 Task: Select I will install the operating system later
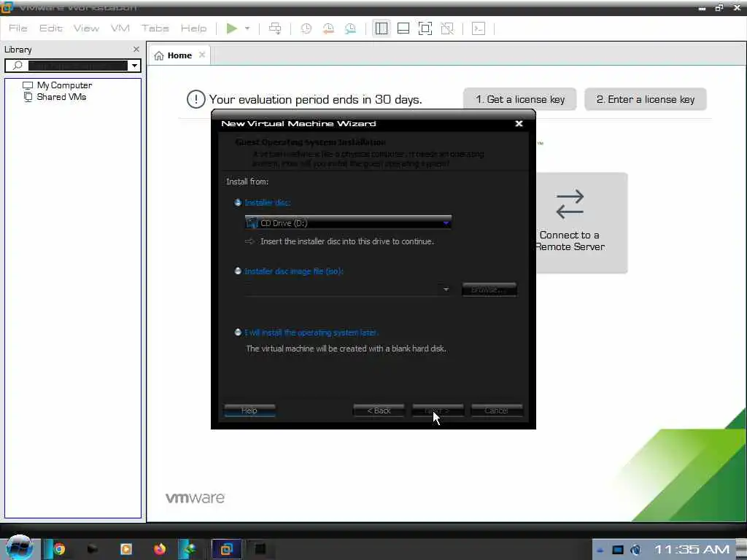238,332
